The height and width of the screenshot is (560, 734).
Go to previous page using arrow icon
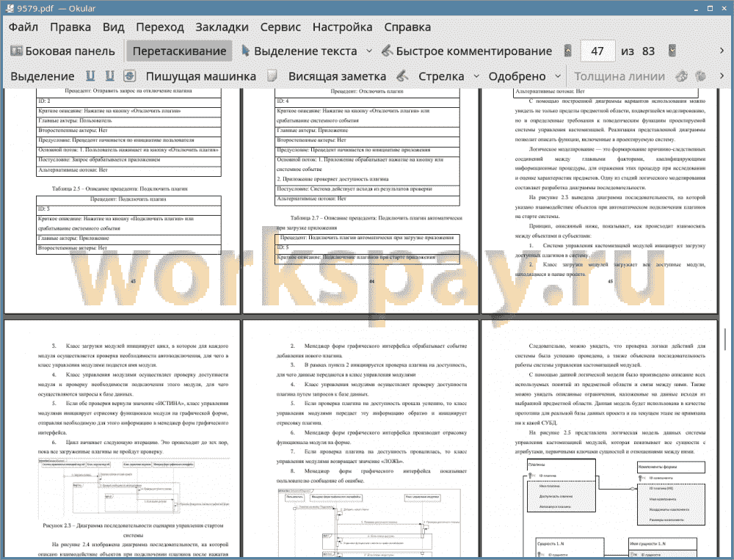568,51
